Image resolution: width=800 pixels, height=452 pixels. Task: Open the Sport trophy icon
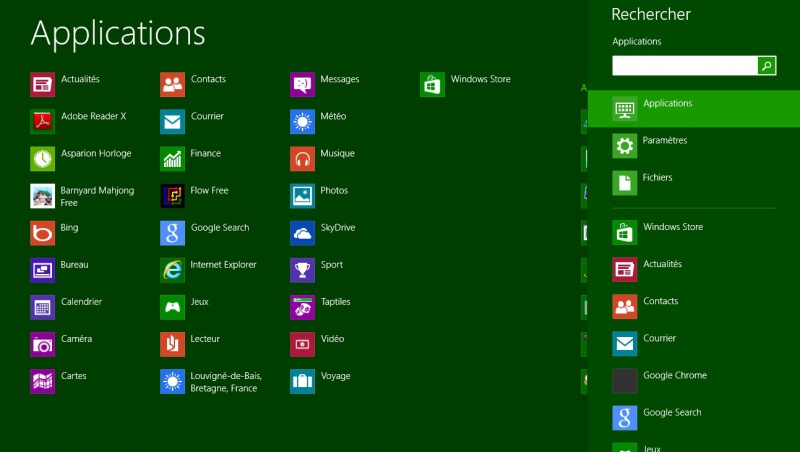point(303,270)
